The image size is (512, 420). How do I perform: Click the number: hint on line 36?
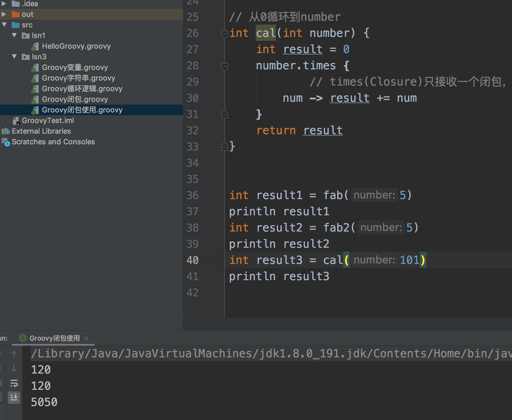tap(374, 195)
